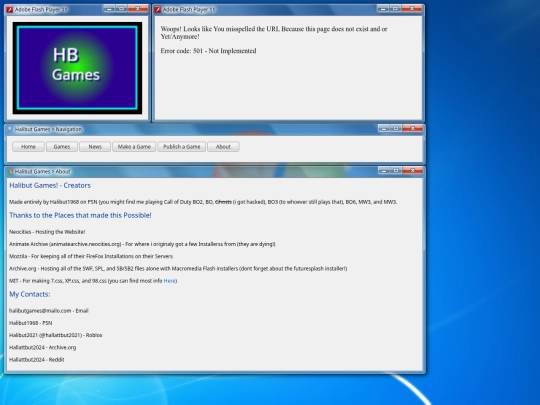Click the Mozilla FireFox installations credit line

tap(91, 256)
